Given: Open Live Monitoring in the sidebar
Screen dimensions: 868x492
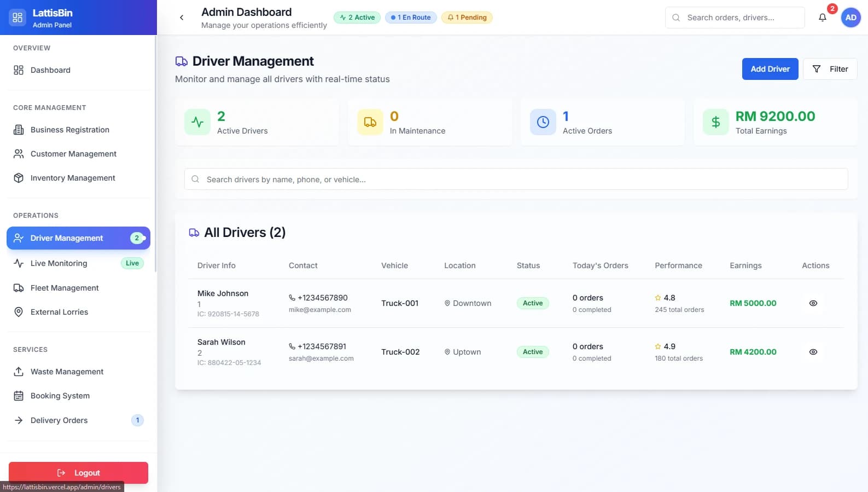Looking at the screenshot, I should coord(59,263).
